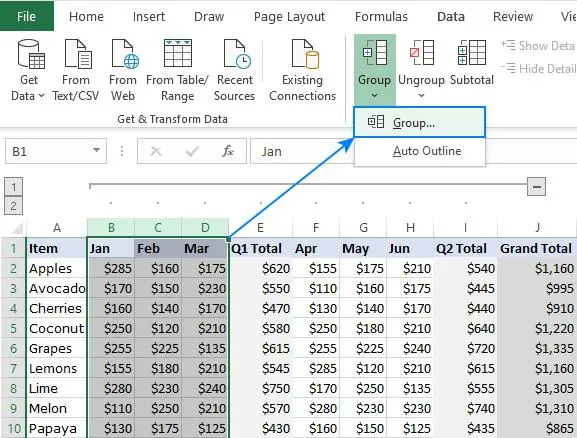Switch to outline level 2
This screenshot has width=577, height=438.
(x=13, y=205)
